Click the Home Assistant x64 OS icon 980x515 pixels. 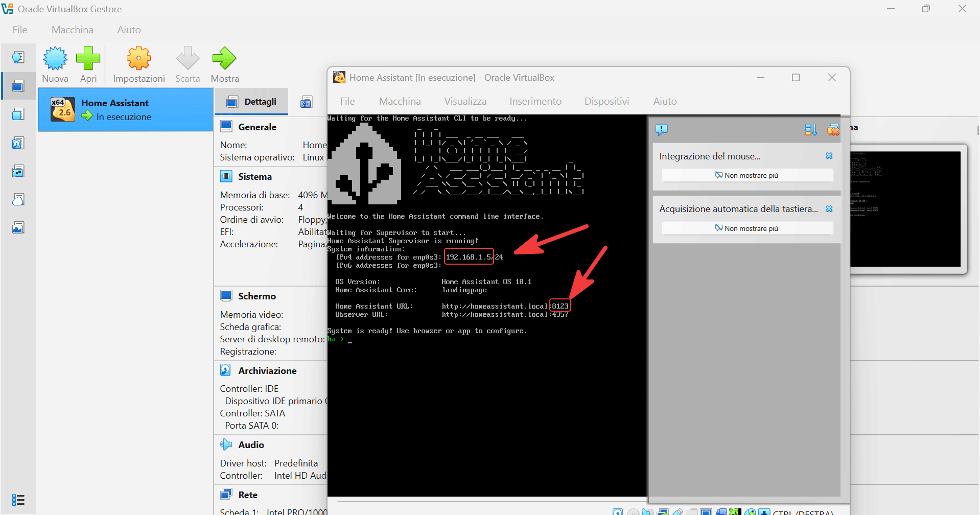click(x=63, y=109)
